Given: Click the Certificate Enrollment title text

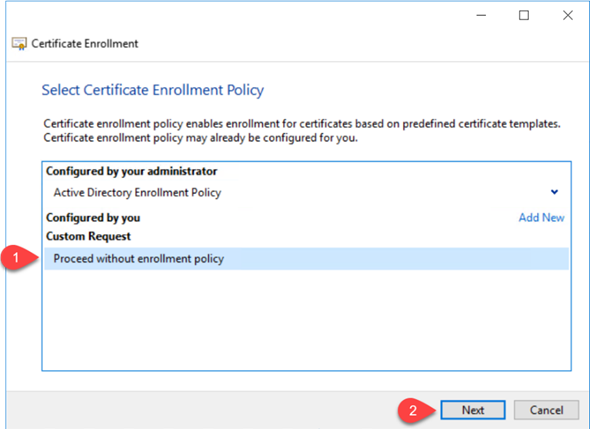Looking at the screenshot, I should pyautogui.click(x=85, y=44).
